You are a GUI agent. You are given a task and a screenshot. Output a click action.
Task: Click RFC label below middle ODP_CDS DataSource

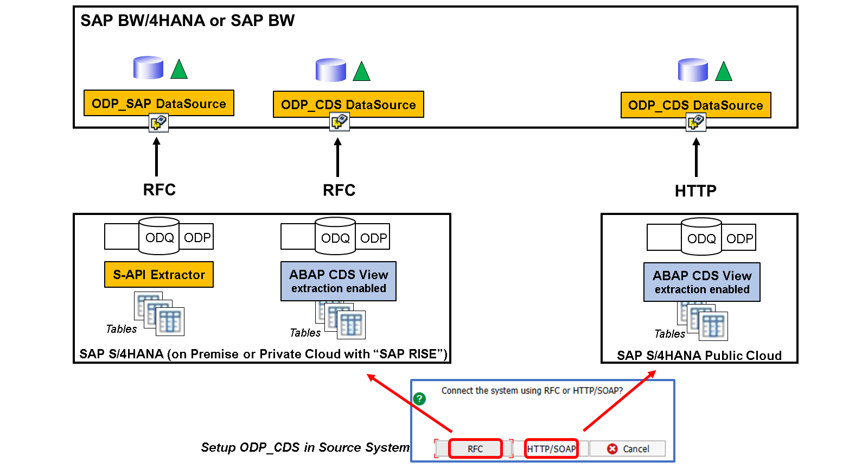339,191
